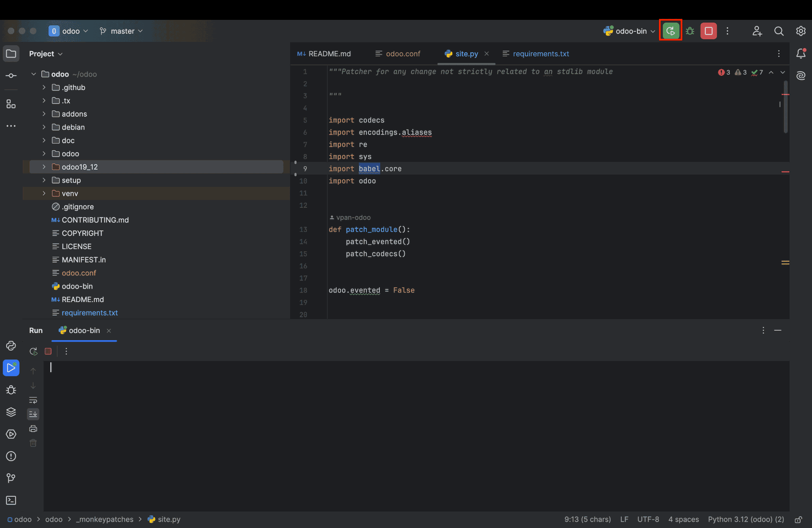812x528 pixels.
Task: Open the Python Console tool window
Action: tap(11, 346)
